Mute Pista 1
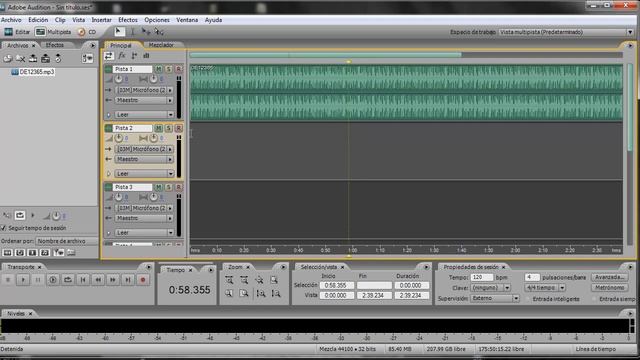 coord(158,69)
